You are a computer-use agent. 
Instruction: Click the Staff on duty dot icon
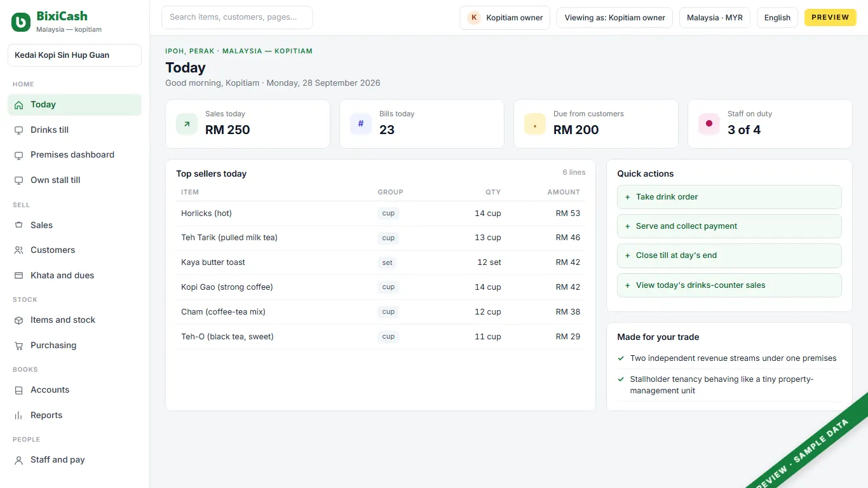click(x=709, y=124)
